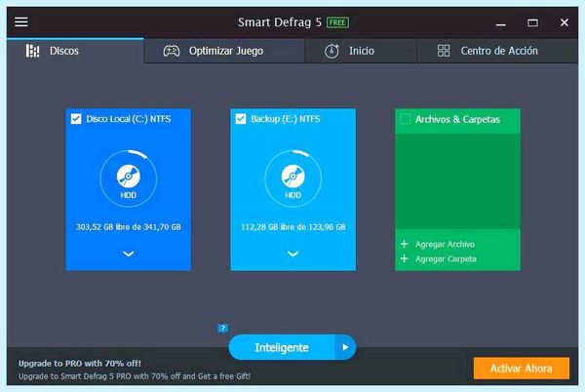Click the 112,28 GB libre de 123,96 GB text
The image size is (585, 392).
click(x=292, y=227)
